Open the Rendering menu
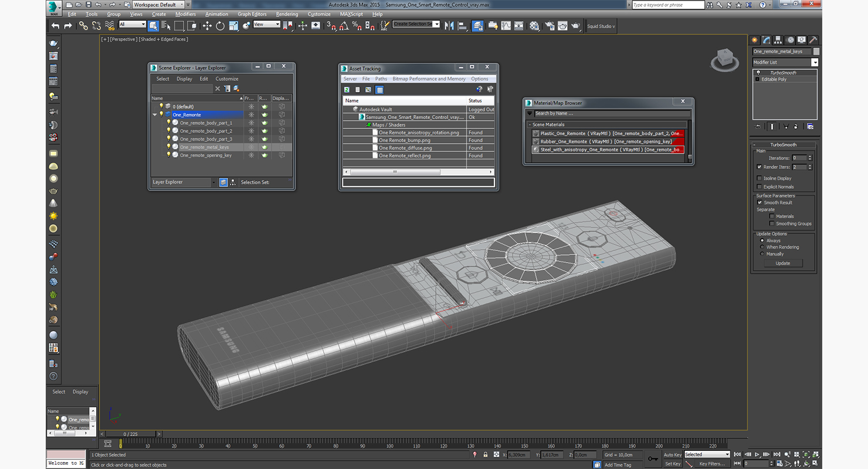 click(287, 14)
